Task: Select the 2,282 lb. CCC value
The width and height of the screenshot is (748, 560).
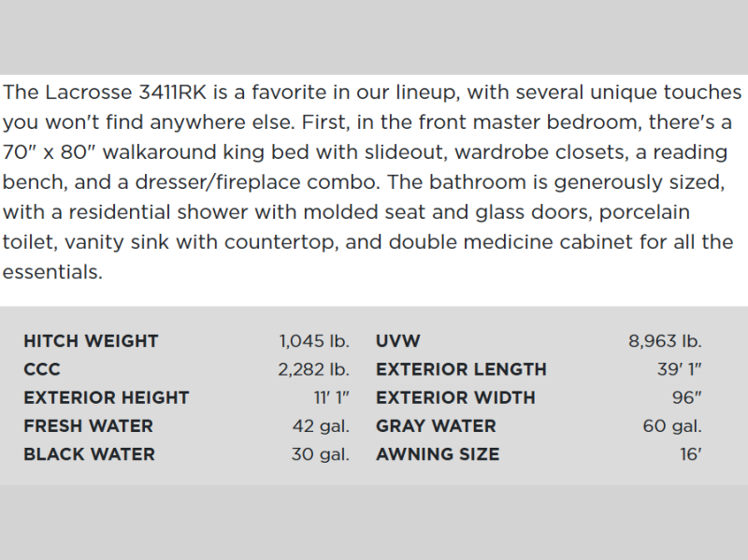Action: click(x=313, y=369)
